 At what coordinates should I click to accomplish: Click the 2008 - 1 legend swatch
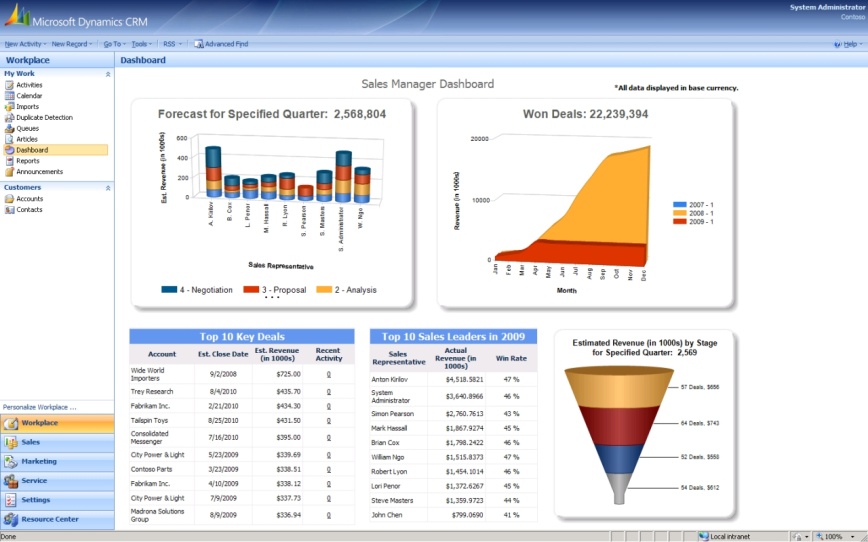point(679,213)
